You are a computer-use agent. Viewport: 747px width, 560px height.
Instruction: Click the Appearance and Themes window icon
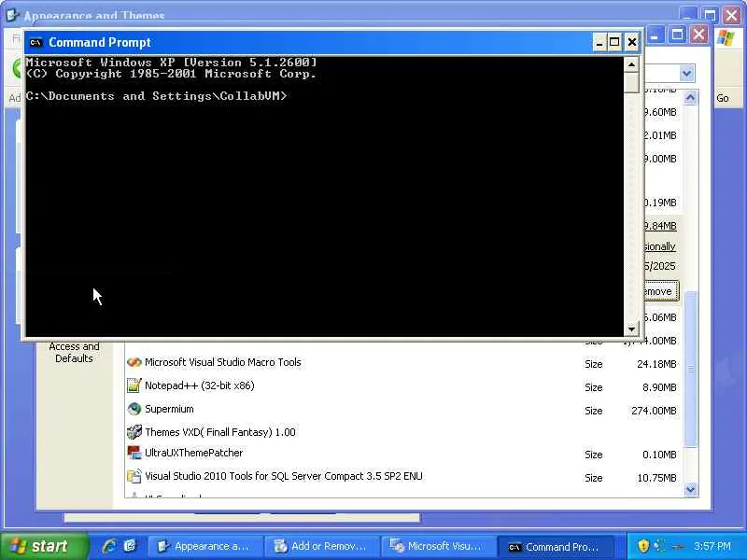12,15
